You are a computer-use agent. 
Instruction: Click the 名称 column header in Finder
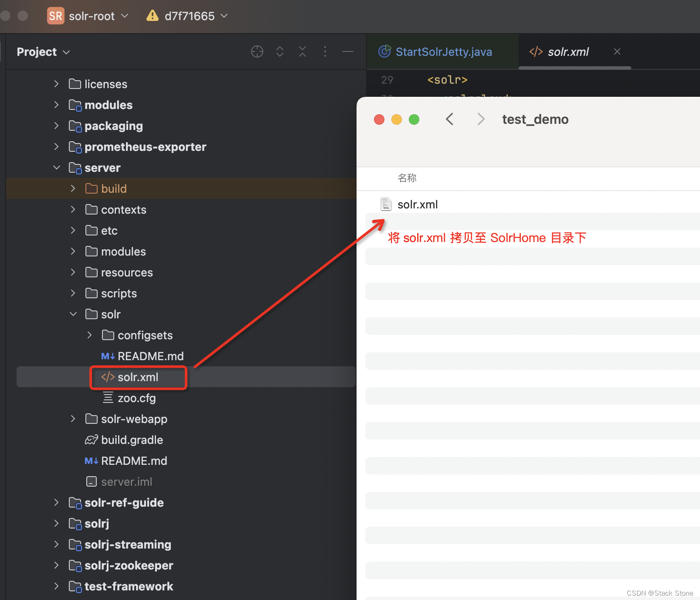pyautogui.click(x=407, y=178)
